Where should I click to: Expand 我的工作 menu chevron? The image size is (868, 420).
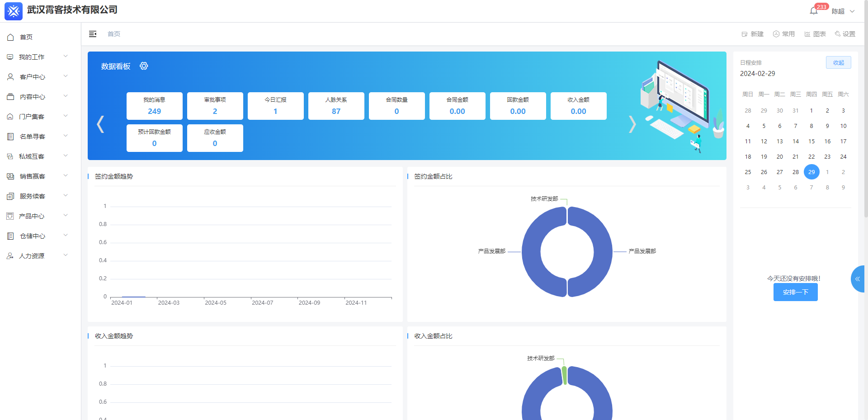pyautogui.click(x=66, y=56)
